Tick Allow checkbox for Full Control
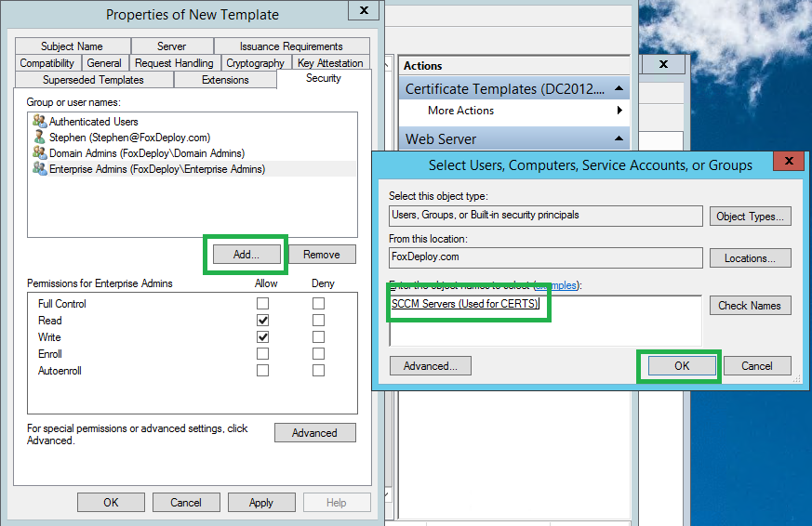The image size is (812, 526). click(x=262, y=303)
